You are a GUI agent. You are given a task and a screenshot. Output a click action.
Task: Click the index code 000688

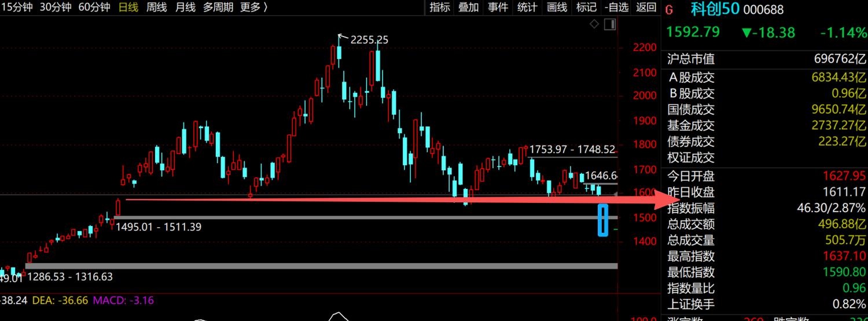763,10
